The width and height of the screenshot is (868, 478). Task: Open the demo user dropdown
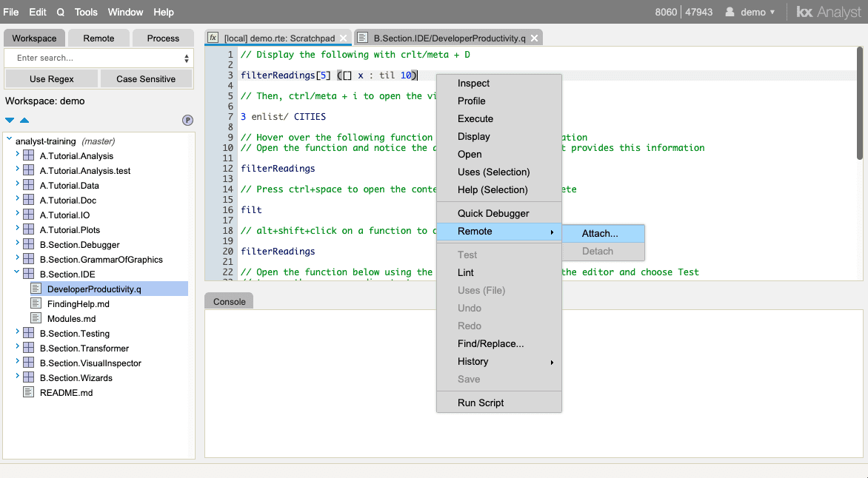(x=758, y=12)
